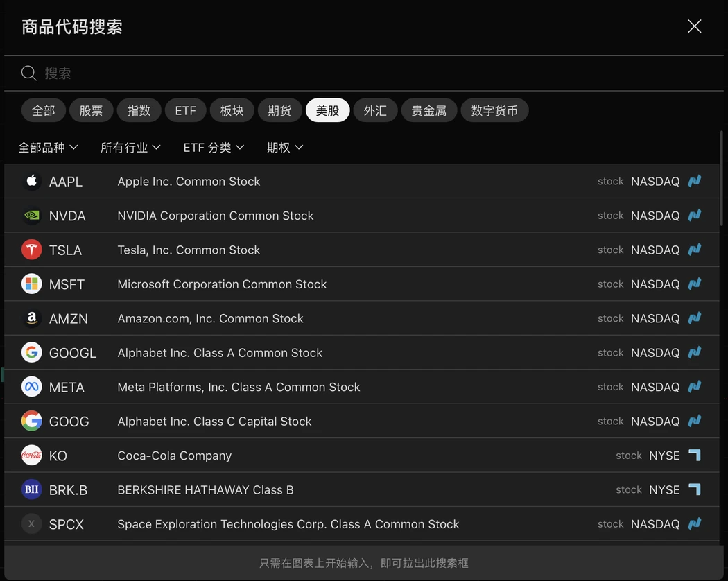Click the results list vertical scrollbar

tap(721, 177)
